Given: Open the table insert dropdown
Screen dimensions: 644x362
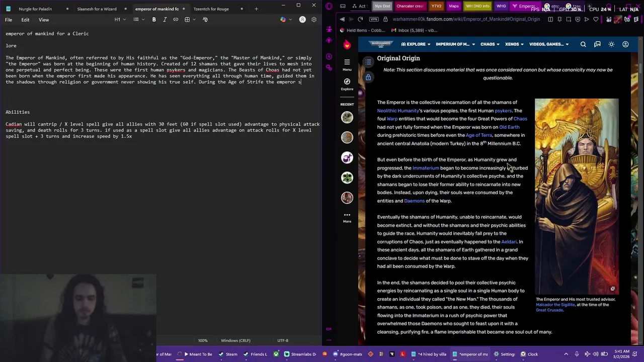Looking at the screenshot, I should [190, 20].
